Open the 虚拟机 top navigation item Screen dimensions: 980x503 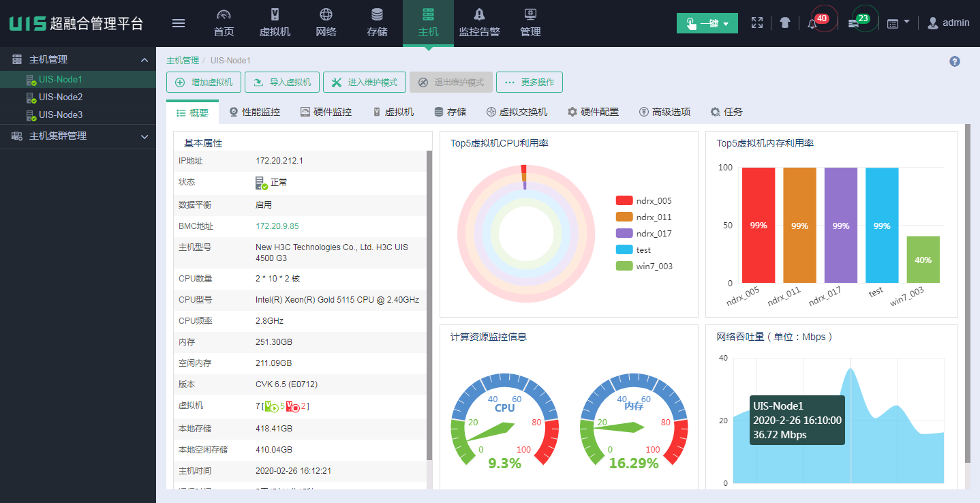pos(275,23)
